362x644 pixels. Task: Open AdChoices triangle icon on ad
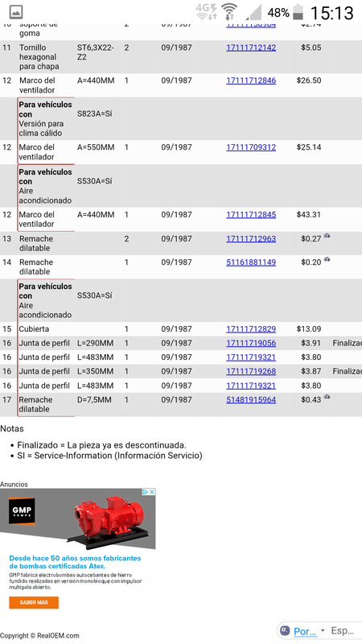point(146,492)
